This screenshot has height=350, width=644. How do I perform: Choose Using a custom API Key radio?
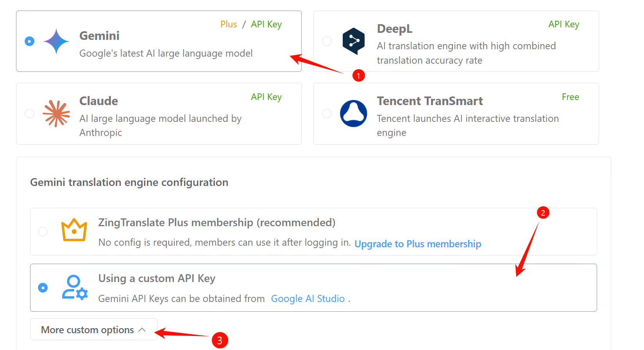click(x=43, y=288)
